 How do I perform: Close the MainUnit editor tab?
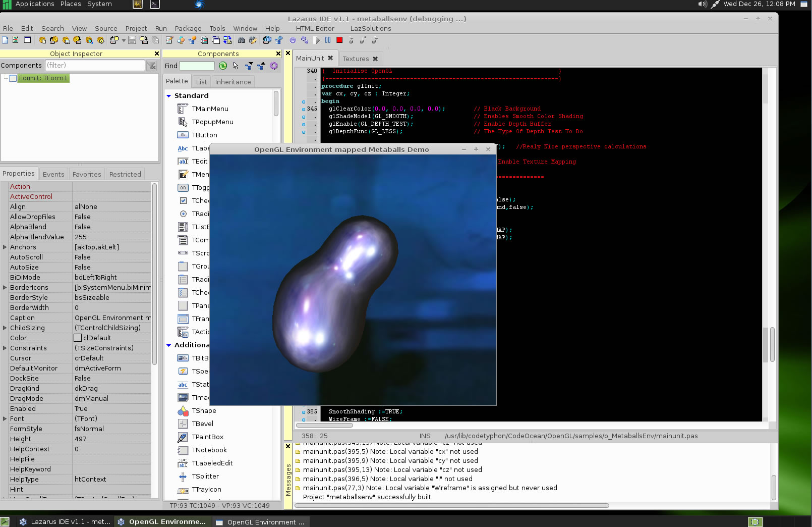click(330, 58)
